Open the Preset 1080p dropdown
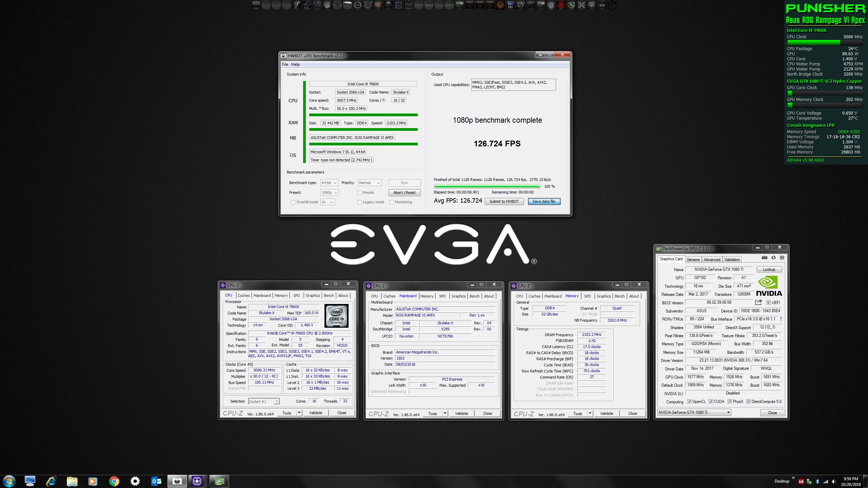868x488 pixels. 330,192
